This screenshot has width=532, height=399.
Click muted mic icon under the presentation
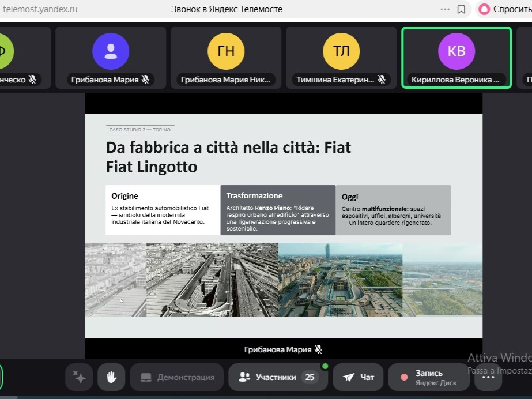pyautogui.click(x=318, y=349)
